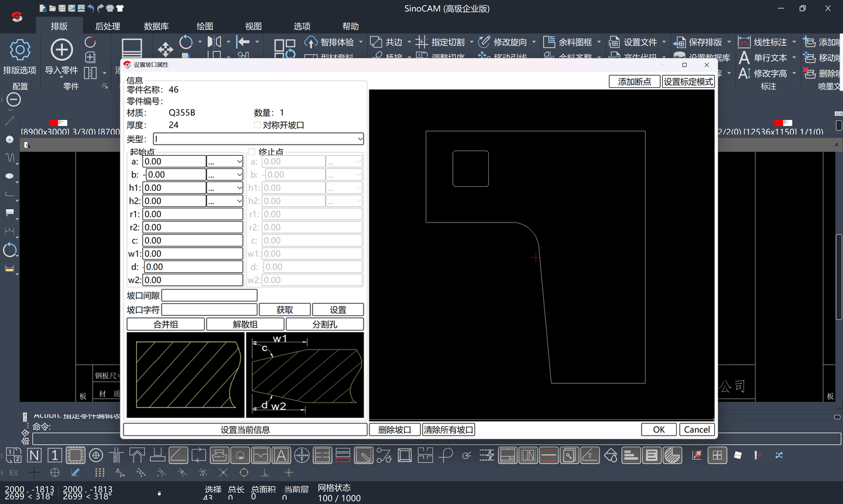Open the 绘图 ribbon tab
843x504 pixels.
[205, 26]
